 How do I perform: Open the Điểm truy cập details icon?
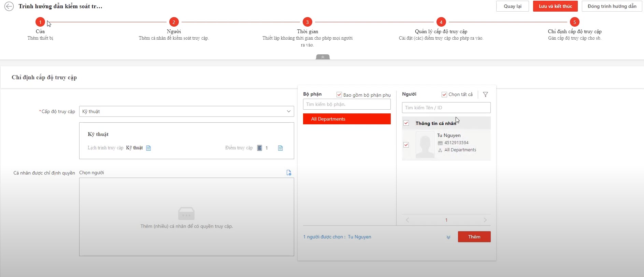click(x=280, y=148)
